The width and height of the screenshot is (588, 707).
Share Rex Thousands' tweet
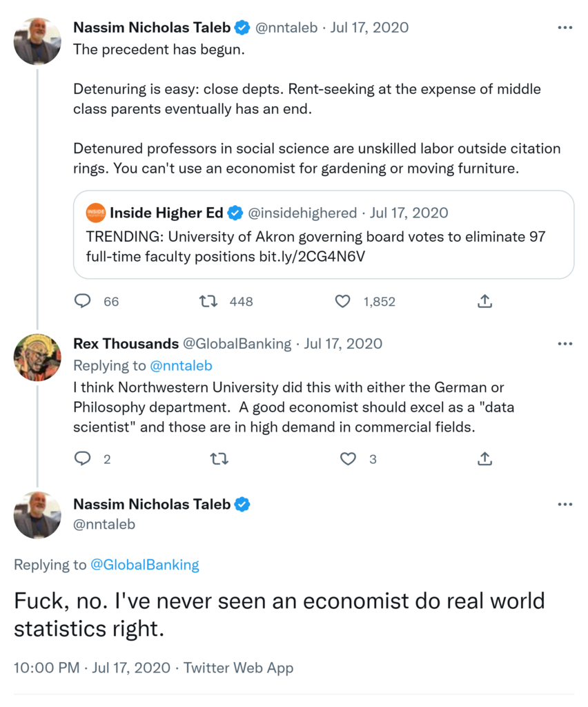click(x=484, y=458)
